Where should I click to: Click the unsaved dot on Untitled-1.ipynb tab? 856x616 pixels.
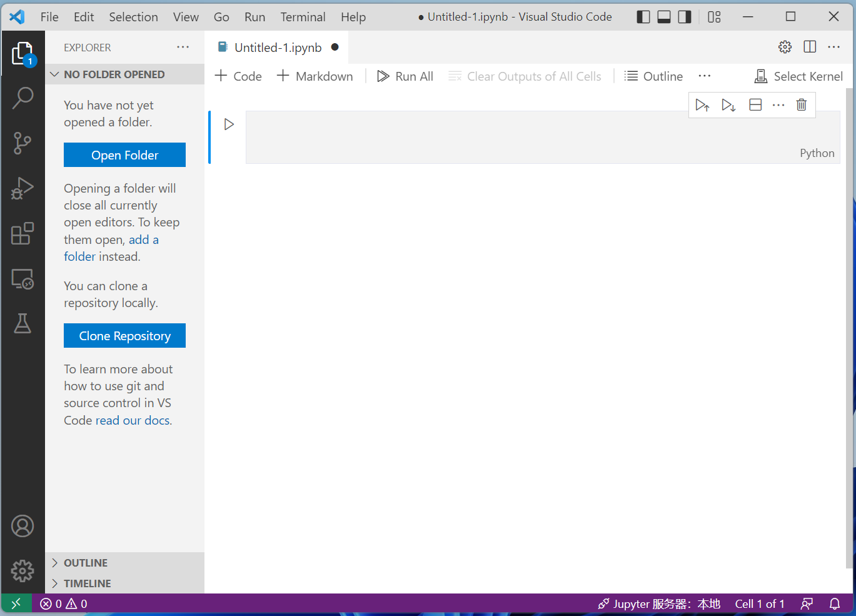335,47
